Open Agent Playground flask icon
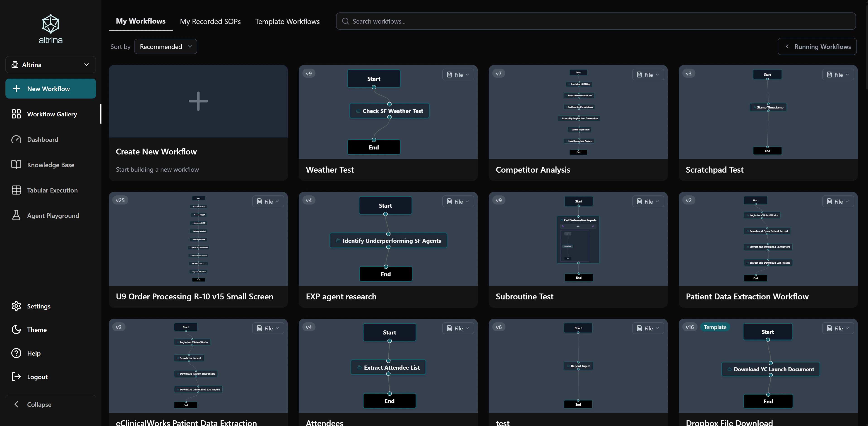Image resolution: width=868 pixels, height=426 pixels. pyautogui.click(x=16, y=215)
